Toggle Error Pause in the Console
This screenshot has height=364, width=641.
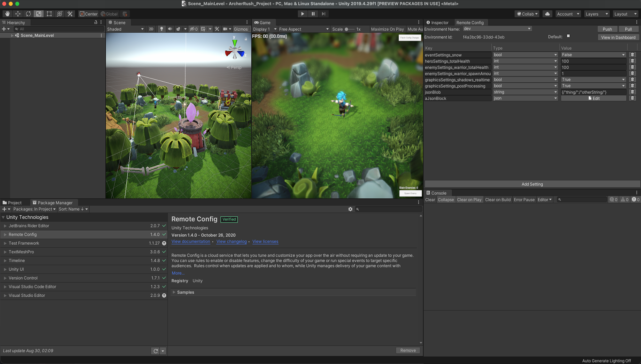pyautogui.click(x=524, y=200)
